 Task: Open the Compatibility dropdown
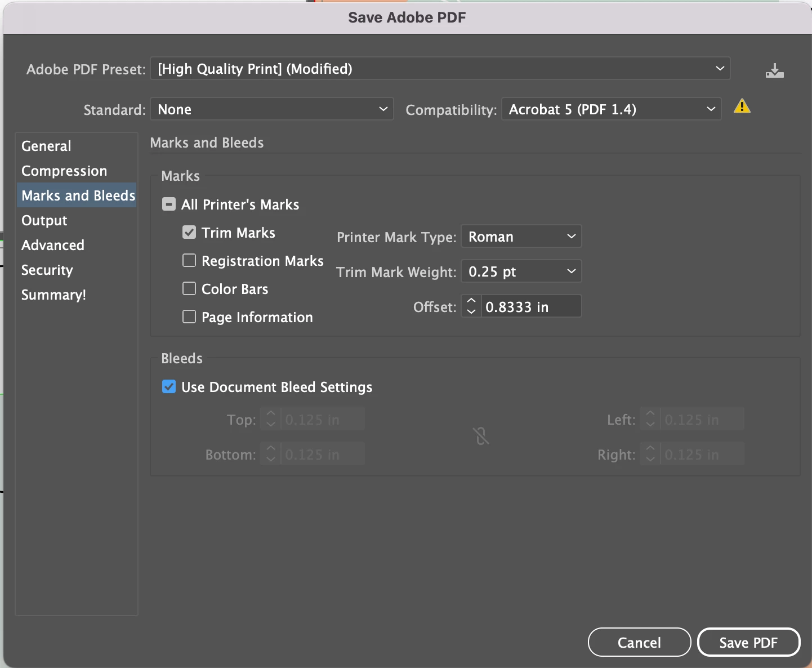612,109
